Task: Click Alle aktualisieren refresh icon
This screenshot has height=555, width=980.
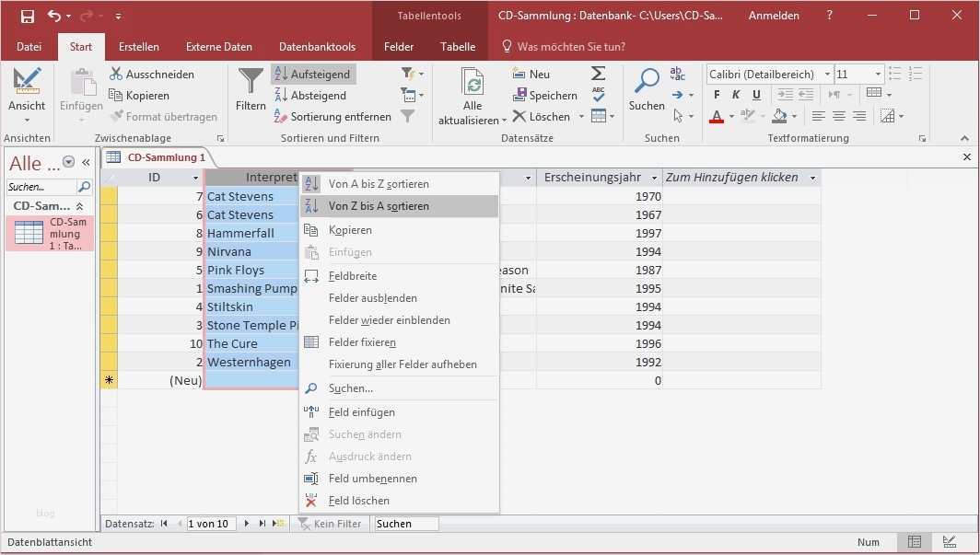Action: [x=472, y=83]
